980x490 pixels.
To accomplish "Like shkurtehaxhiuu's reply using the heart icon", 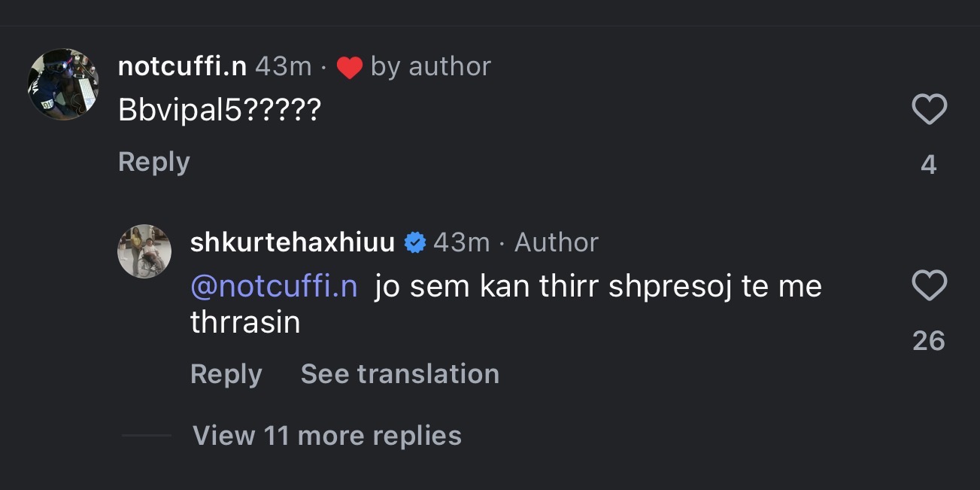I will 929,286.
